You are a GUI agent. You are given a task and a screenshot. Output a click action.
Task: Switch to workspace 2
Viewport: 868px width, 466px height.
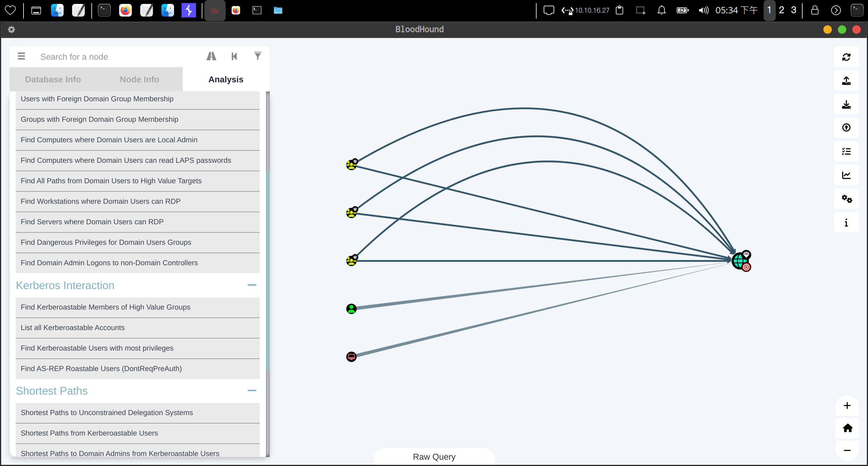[x=781, y=11]
